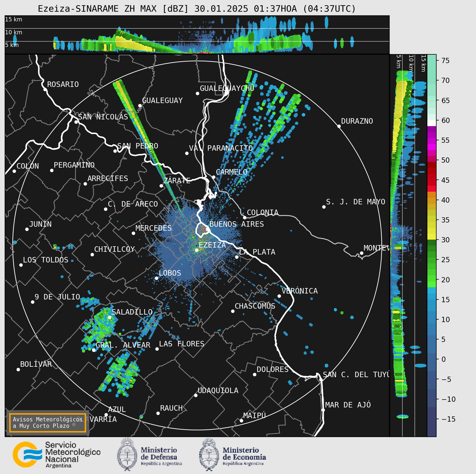Image resolution: width=476 pixels, height=474 pixels.
Task: Select the MAIPÚ city label
Action: pyautogui.click(x=255, y=415)
